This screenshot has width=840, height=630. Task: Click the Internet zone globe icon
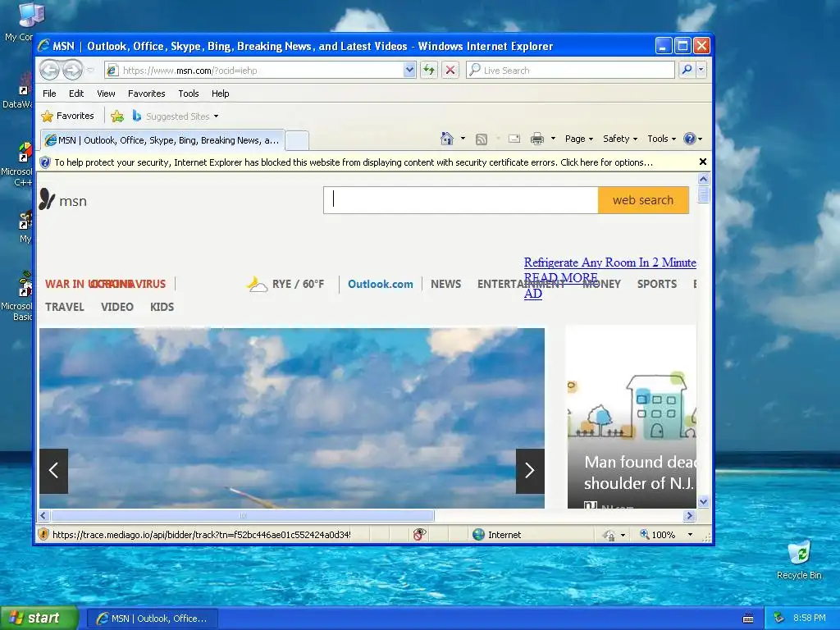click(478, 534)
